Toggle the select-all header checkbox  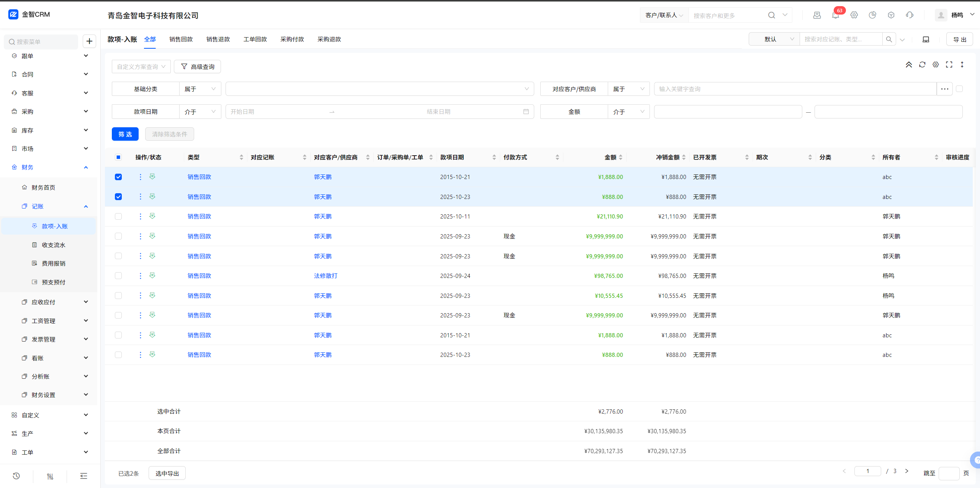118,157
